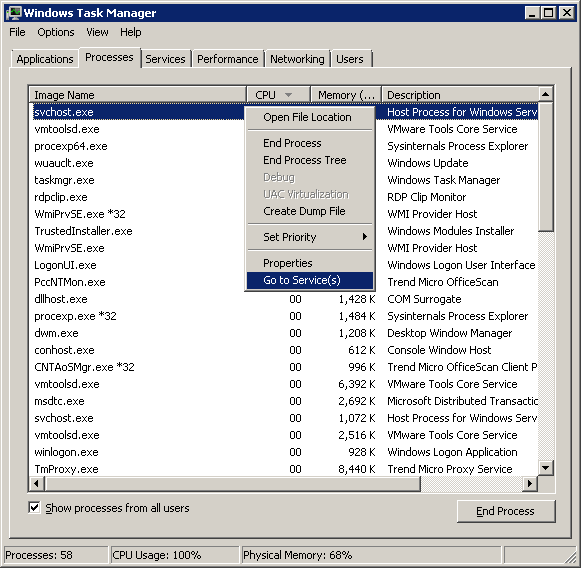Maximize the Task Manager window
This screenshot has height=568, width=581.
pyautogui.click(x=549, y=13)
